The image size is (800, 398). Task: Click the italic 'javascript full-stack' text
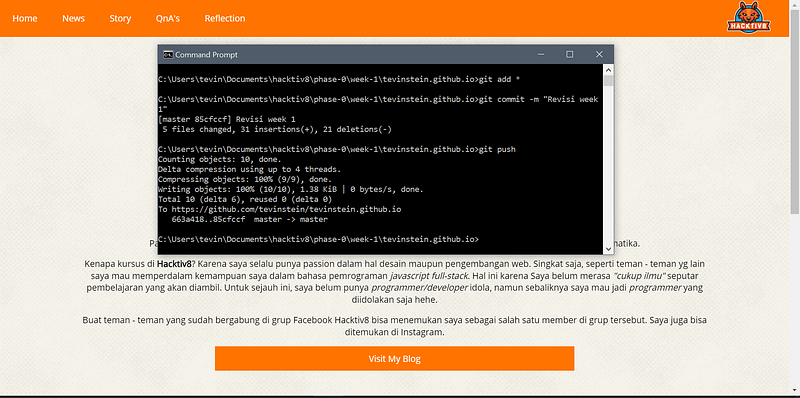[429, 277]
